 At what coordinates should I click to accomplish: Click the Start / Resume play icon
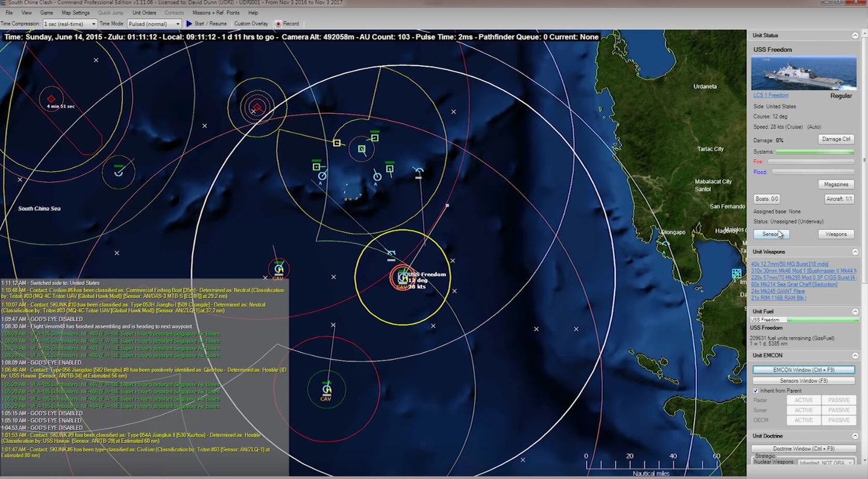pyautogui.click(x=189, y=23)
